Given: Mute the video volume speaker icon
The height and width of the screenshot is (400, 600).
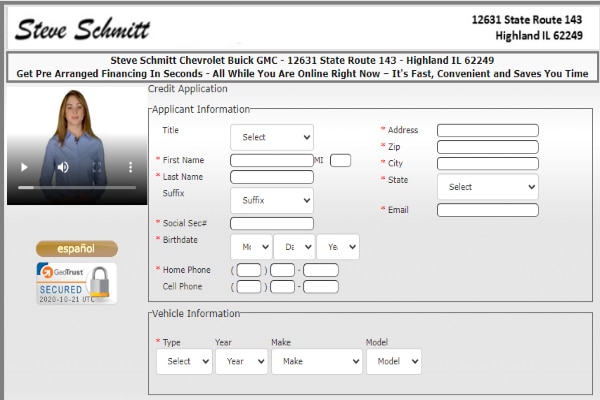Looking at the screenshot, I should pos(62,167).
